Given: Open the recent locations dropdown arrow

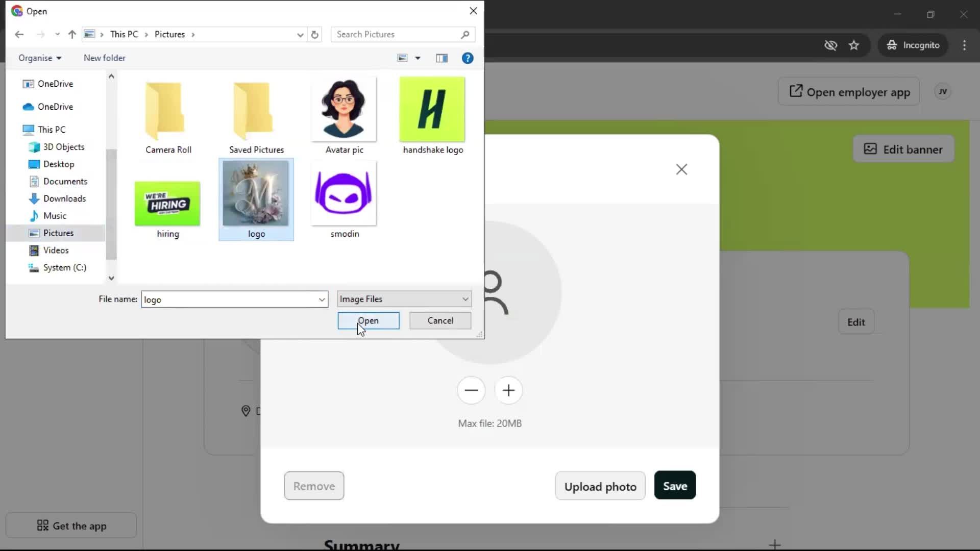Looking at the screenshot, I should pyautogui.click(x=57, y=34).
